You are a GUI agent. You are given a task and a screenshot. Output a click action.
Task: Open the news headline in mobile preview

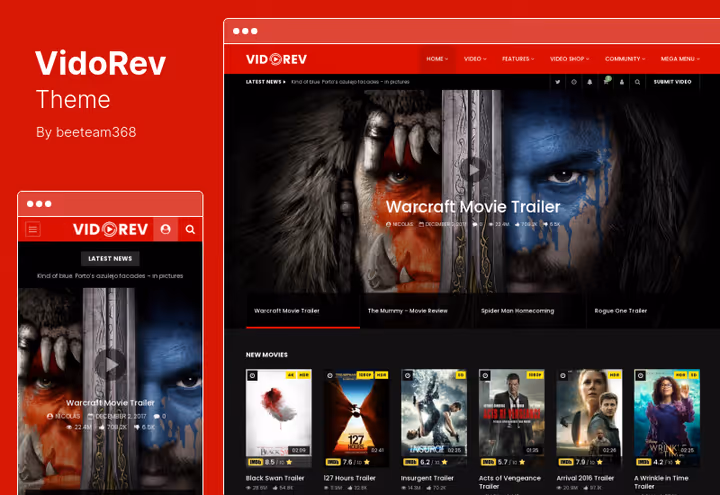coord(110,276)
